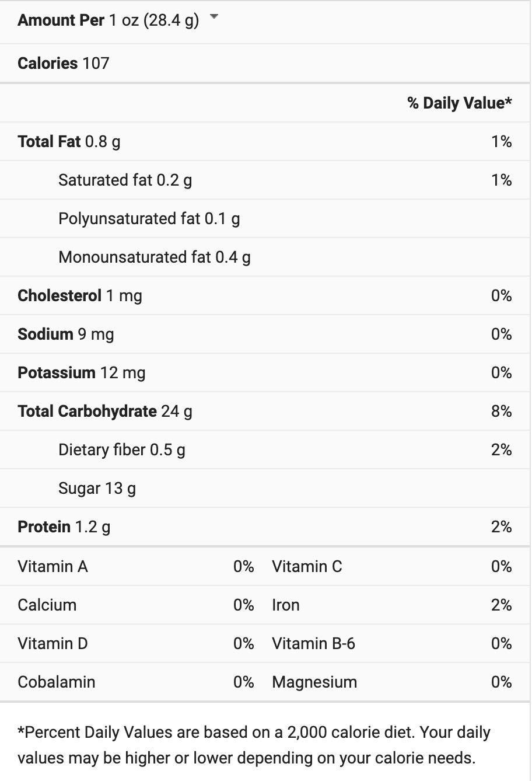Select the Calories 107 row
Screen dimensions: 532x781
(x=64, y=63)
